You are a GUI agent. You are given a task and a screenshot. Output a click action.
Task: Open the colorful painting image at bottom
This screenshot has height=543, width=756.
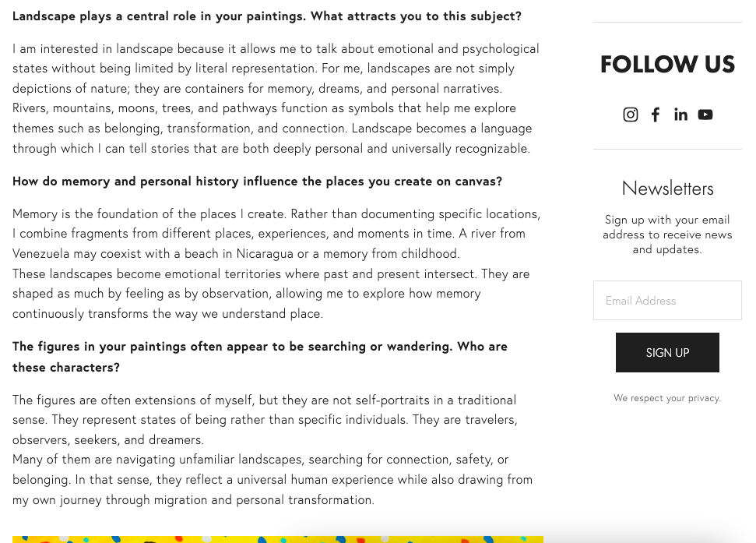(x=278, y=539)
